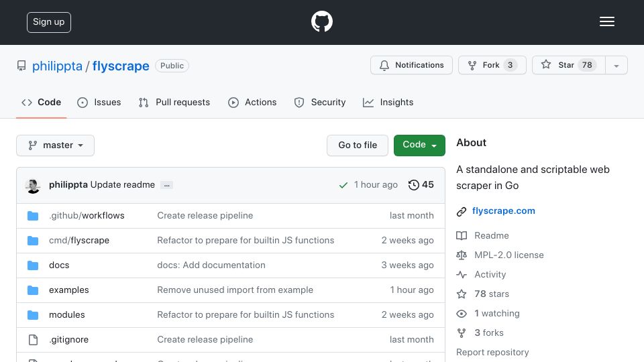
Task: Click the examples folder icon
Action: click(33, 290)
